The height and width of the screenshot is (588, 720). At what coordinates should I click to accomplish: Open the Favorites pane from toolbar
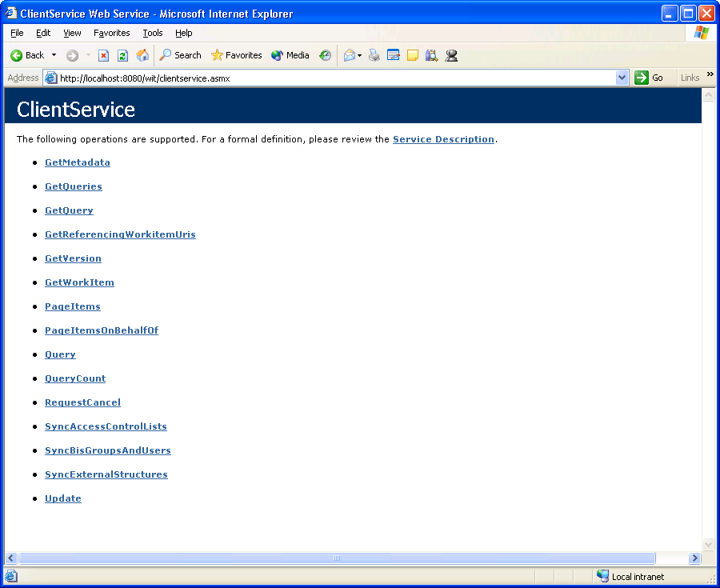coord(236,55)
